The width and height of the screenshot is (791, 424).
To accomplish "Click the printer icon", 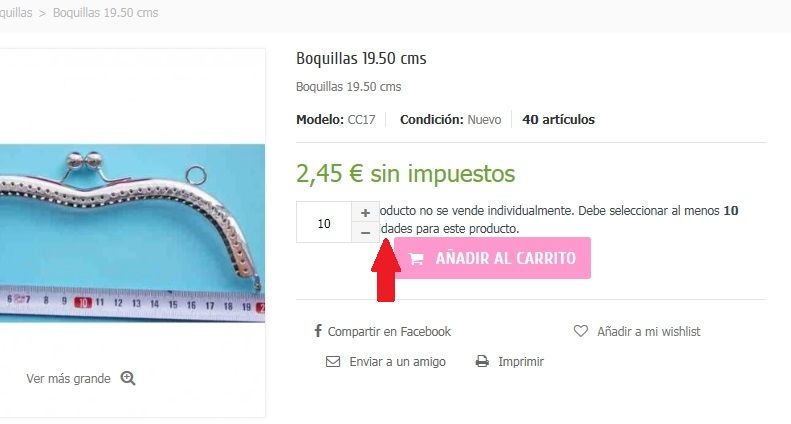I will tap(482, 361).
